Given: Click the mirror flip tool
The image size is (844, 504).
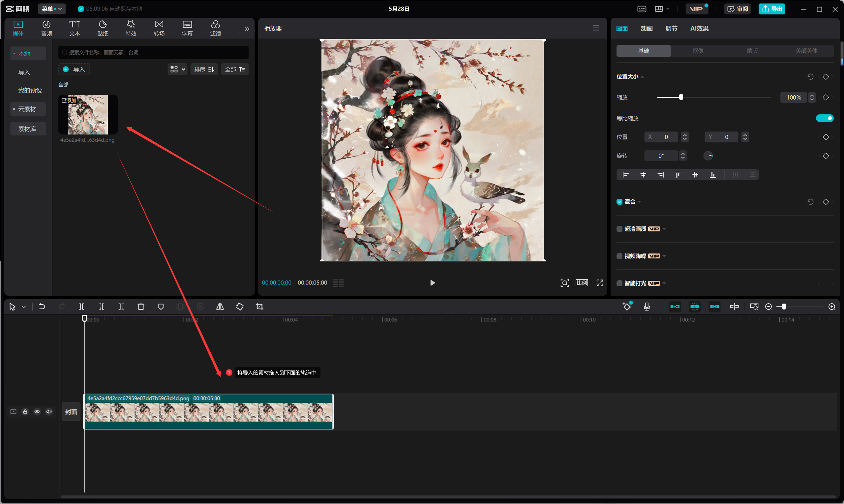Looking at the screenshot, I should (220, 306).
